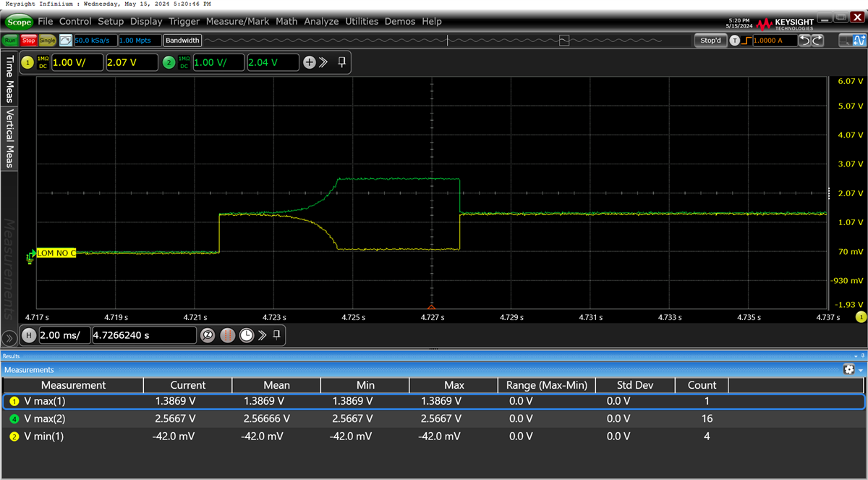Click the pin icon on vertical toolbar
Screen dimensions: 868x480
342,62
